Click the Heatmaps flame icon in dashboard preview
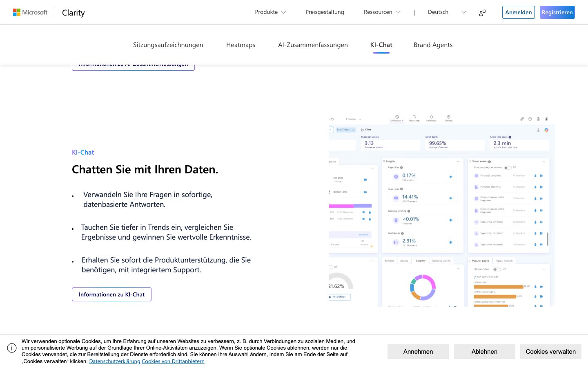 (431, 117)
